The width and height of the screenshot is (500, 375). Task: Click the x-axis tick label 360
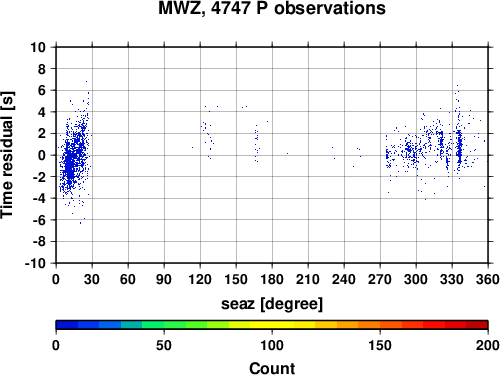[x=488, y=279]
